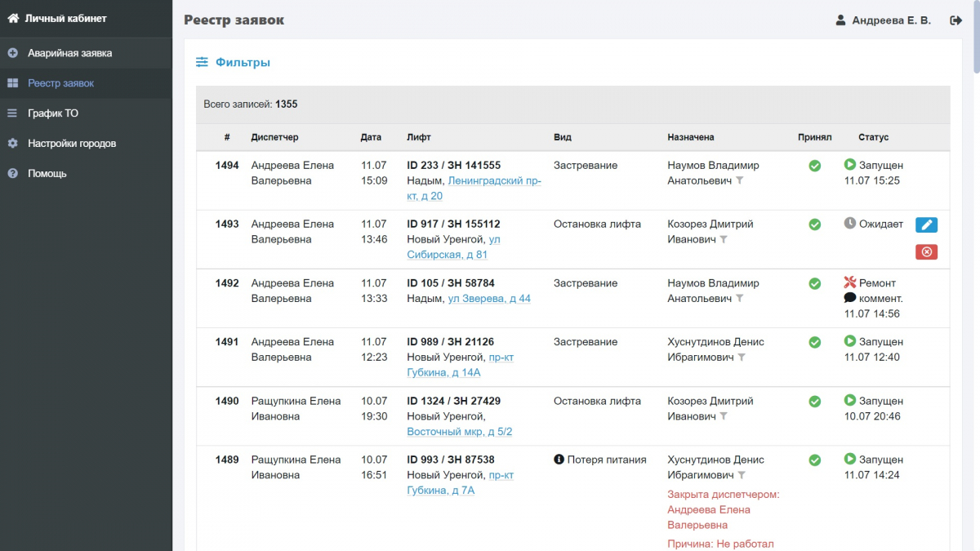Click the comment bubble icon in row 1492
The height and width of the screenshot is (551, 980).
pos(850,298)
